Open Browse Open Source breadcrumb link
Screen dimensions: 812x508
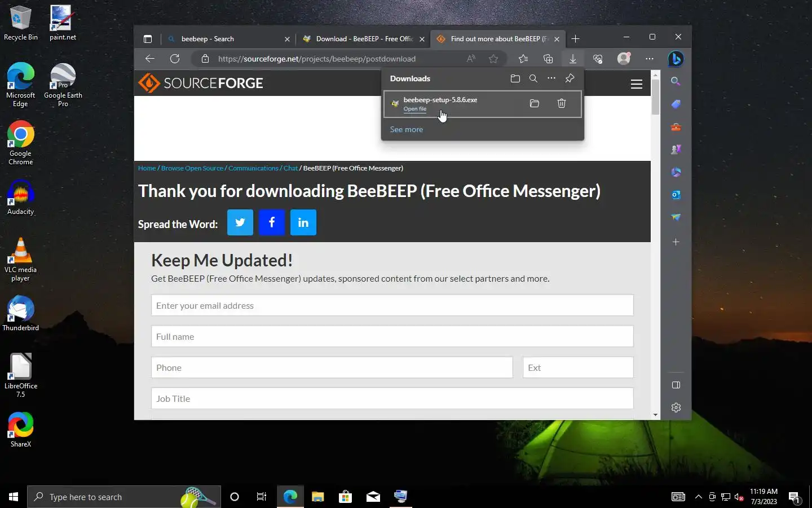pyautogui.click(x=192, y=168)
